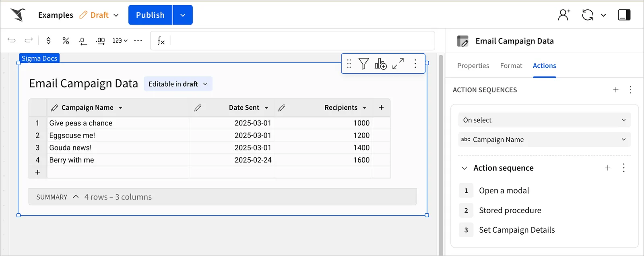The width and height of the screenshot is (644, 256).
Task: Click the add child chart icon
Action: pyautogui.click(x=381, y=64)
